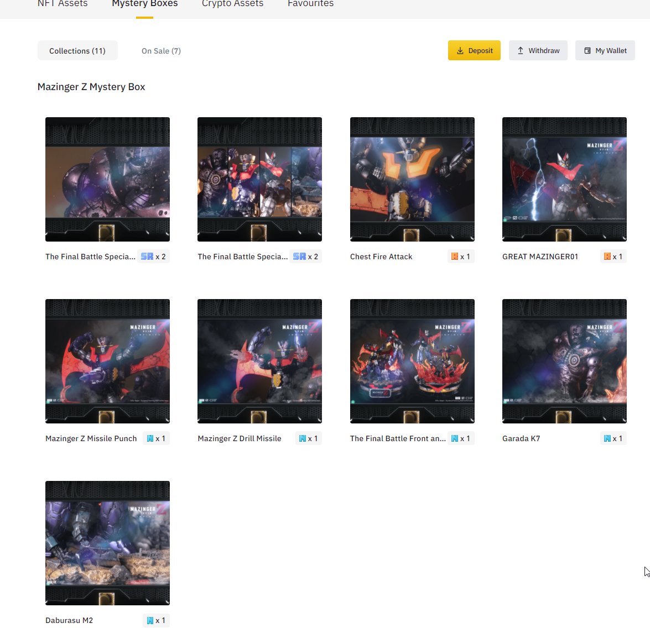
Task: Open the purple robot close-up Final Battle thumbnail
Action: point(107,179)
